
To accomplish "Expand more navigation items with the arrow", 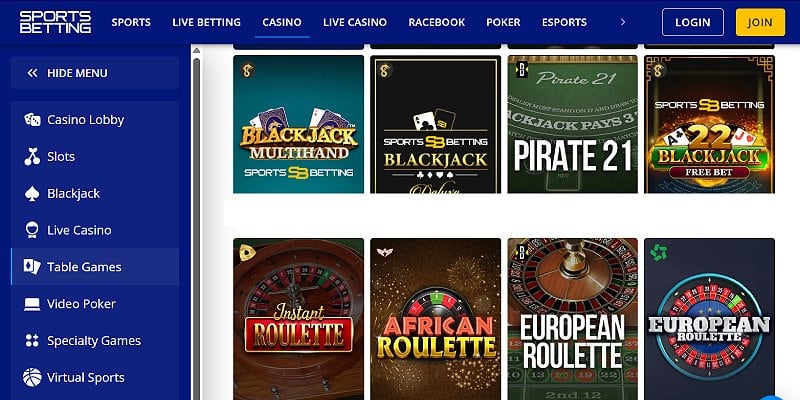I will coord(622,22).
